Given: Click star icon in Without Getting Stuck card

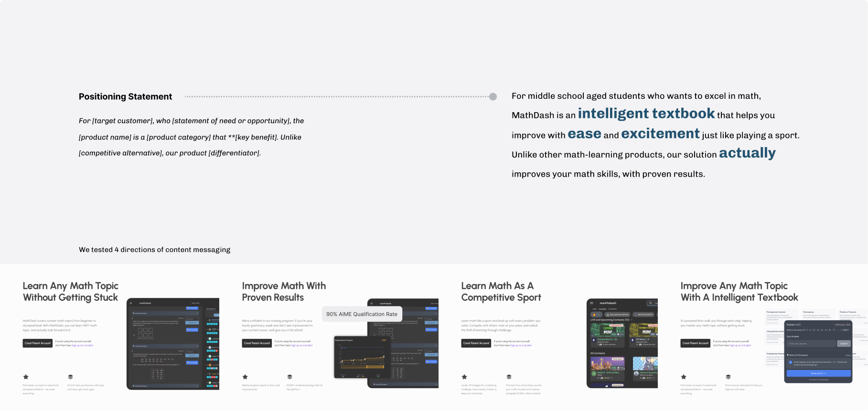Looking at the screenshot, I should (x=26, y=377).
